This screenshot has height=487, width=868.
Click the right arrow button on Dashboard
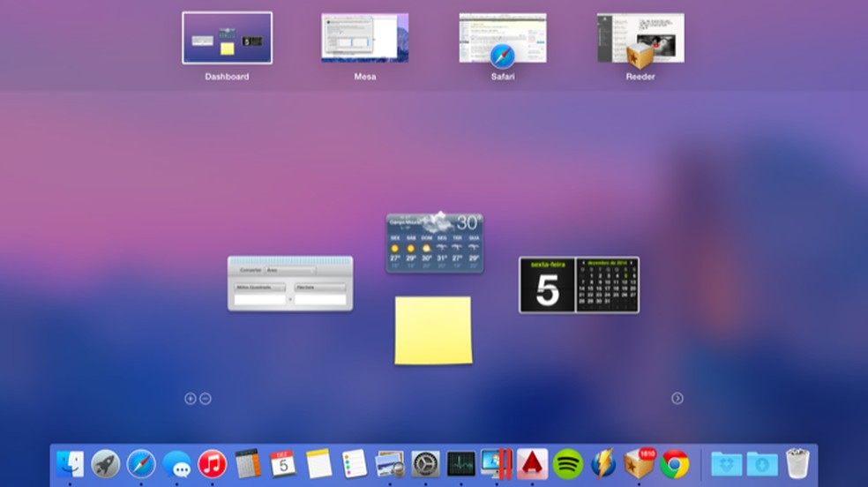[677, 399]
